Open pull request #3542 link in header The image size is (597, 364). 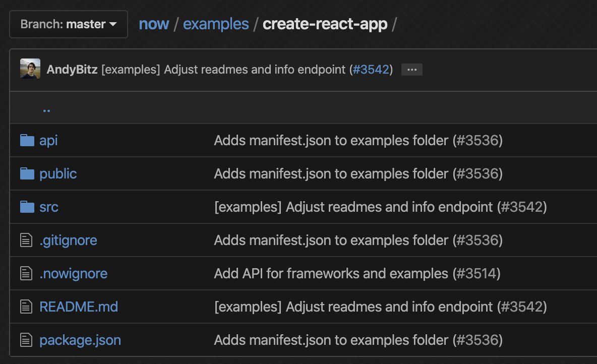(371, 70)
